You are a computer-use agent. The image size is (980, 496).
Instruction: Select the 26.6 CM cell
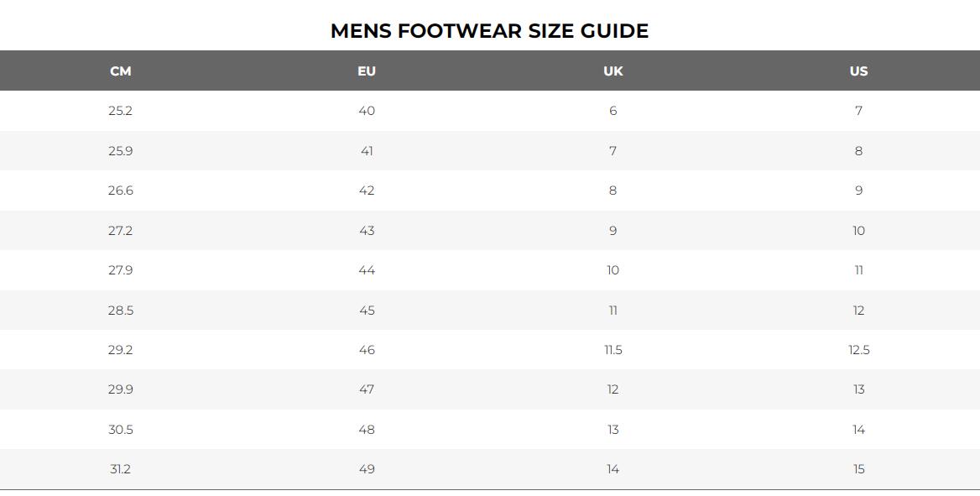(x=121, y=191)
